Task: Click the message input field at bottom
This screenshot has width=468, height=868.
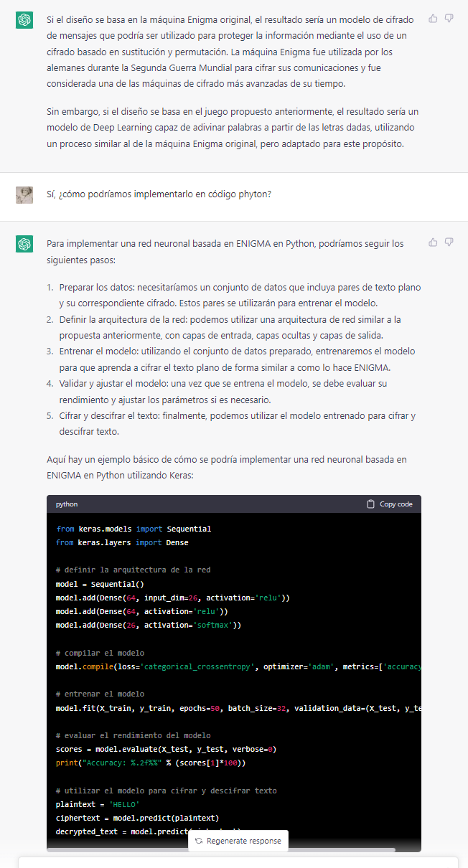Action: click(x=238, y=862)
